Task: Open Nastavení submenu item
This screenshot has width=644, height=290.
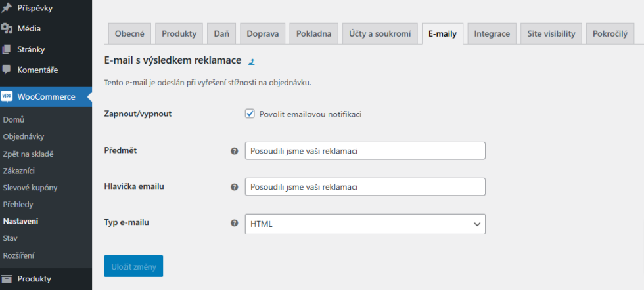Action: pyautogui.click(x=20, y=222)
